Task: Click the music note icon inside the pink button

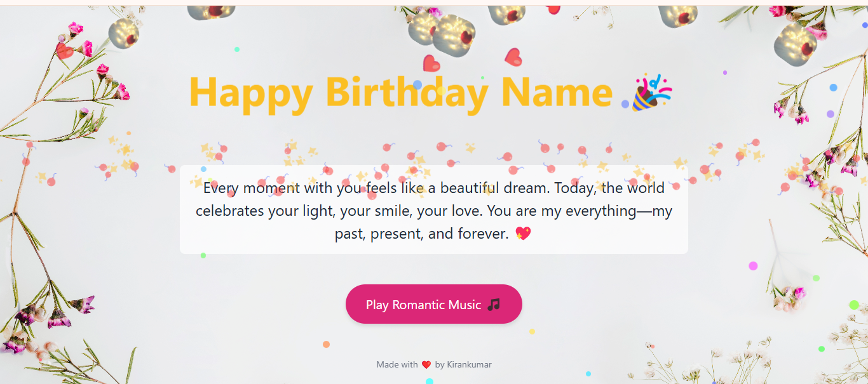Action: [492, 304]
